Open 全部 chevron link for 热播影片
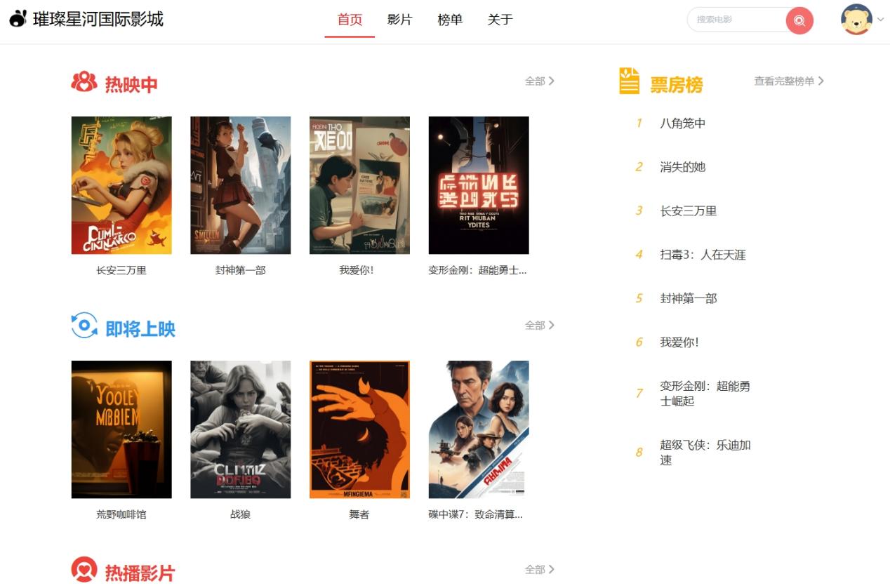The height and width of the screenshot is (588, 890). point(540,570)
